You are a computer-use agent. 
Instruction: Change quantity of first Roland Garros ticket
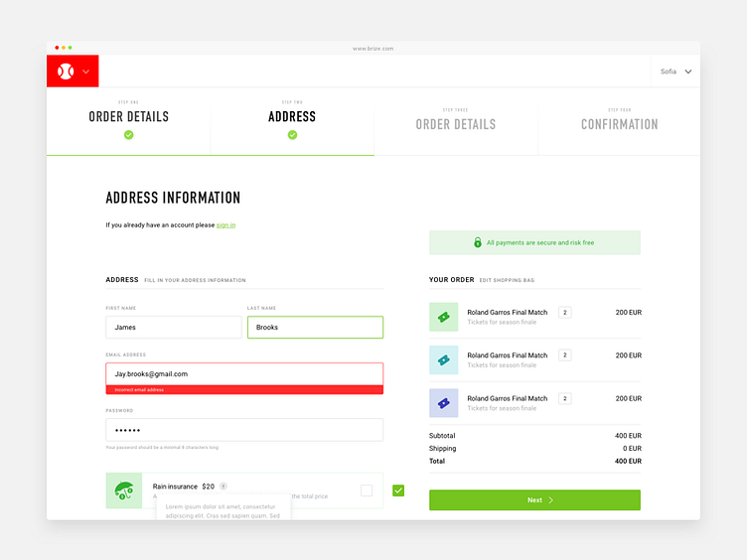pos(565,313)
